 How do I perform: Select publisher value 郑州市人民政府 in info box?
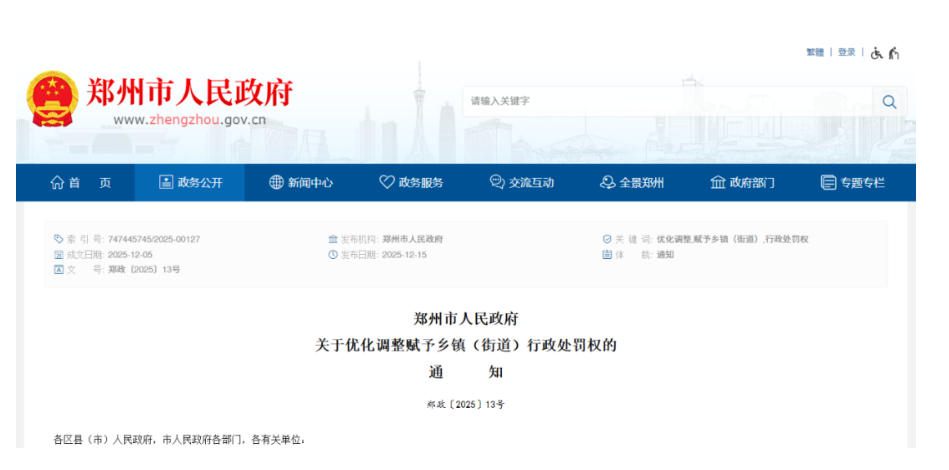click(x=412, y=239)
